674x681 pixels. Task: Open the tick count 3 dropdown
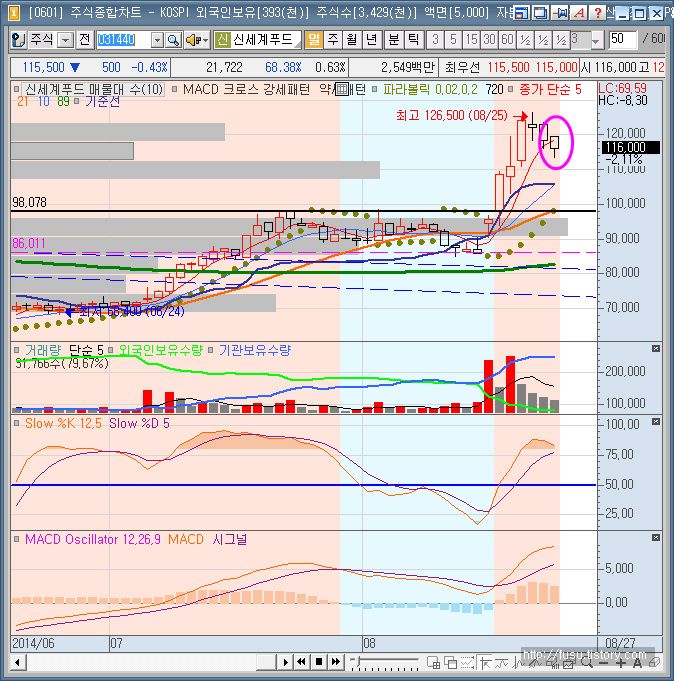pyautogui.click(x=596, y=40)
